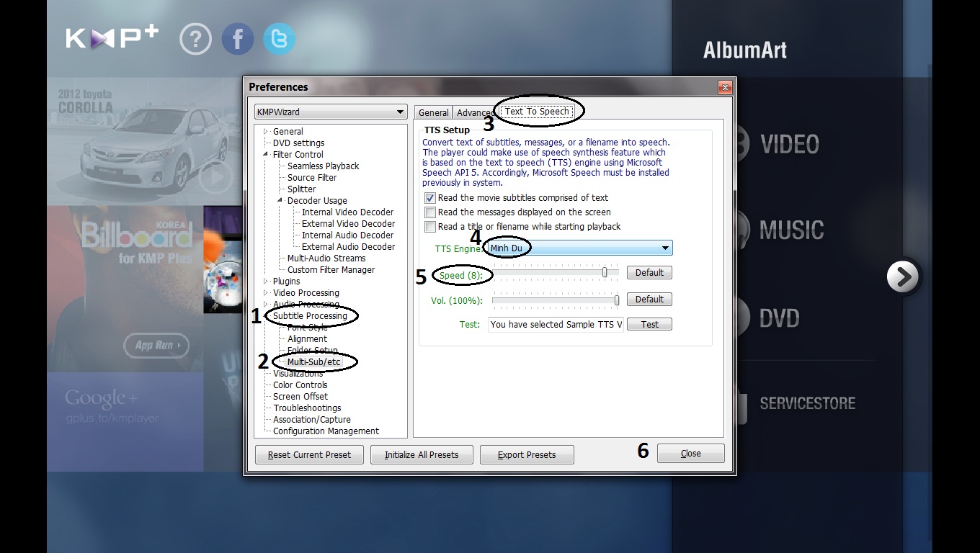The height and width of the screenshot is (553, 980).
Task: Expand the General tree node
Action: (266, 132)
